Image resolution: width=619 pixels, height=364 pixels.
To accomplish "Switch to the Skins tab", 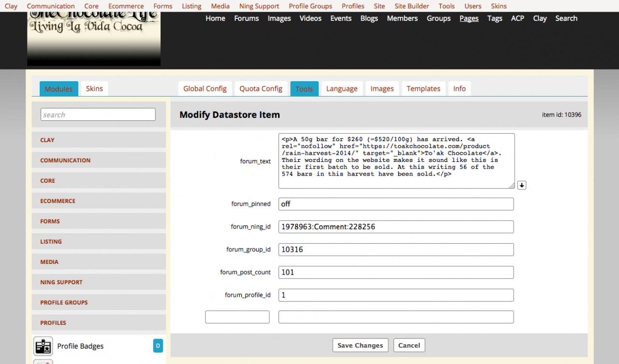I will point(94,88).
